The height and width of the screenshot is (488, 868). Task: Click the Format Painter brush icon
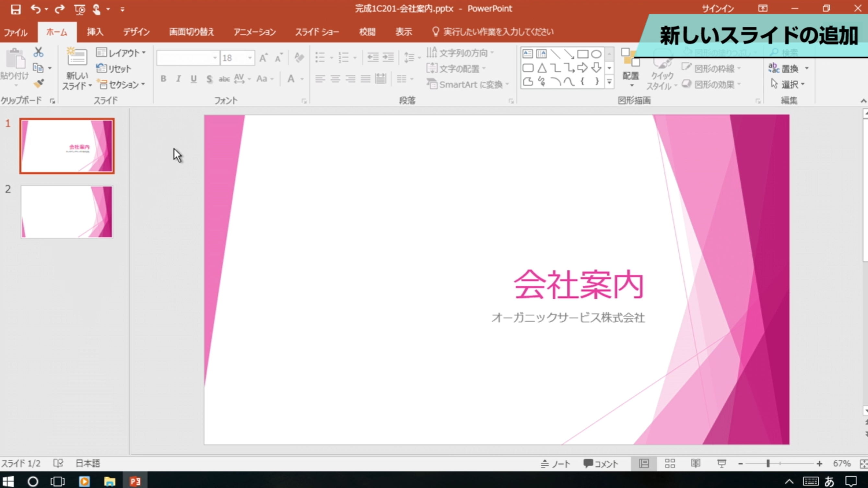click(39, 83)
